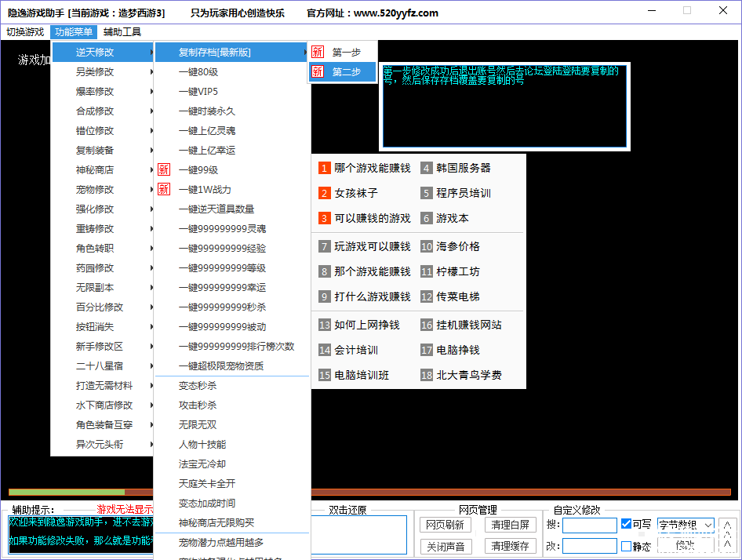742x560 pixels.
Task: Expand the 角色转职 submenu arrow
Action: [x=151, y=249]
